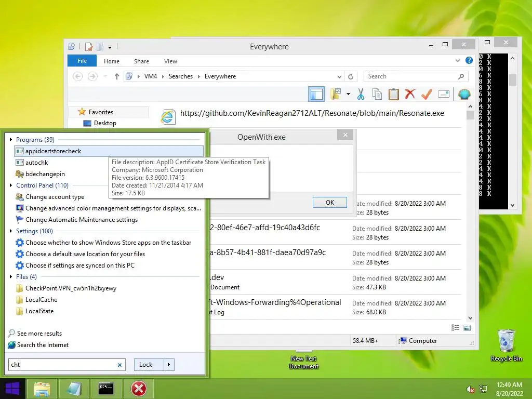Screen dimensions: 532x399
Task: Click Search the Internet
Action: 43,345
